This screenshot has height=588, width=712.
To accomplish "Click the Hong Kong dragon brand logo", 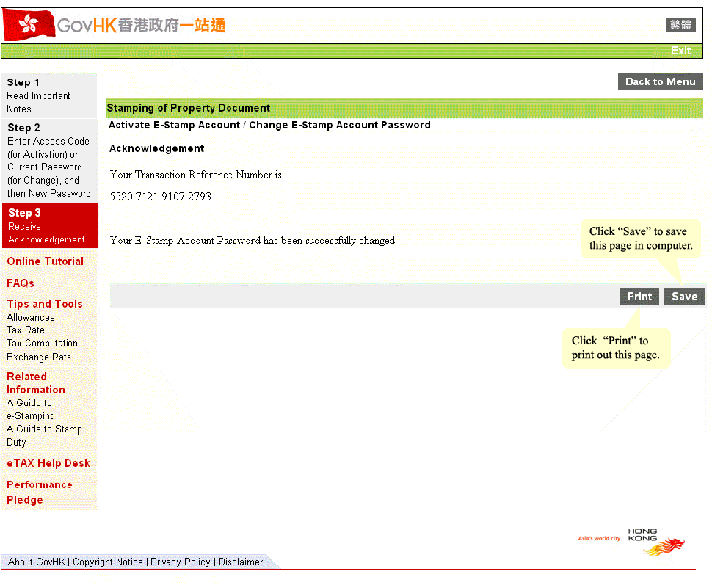I will [x=655, y=542].
